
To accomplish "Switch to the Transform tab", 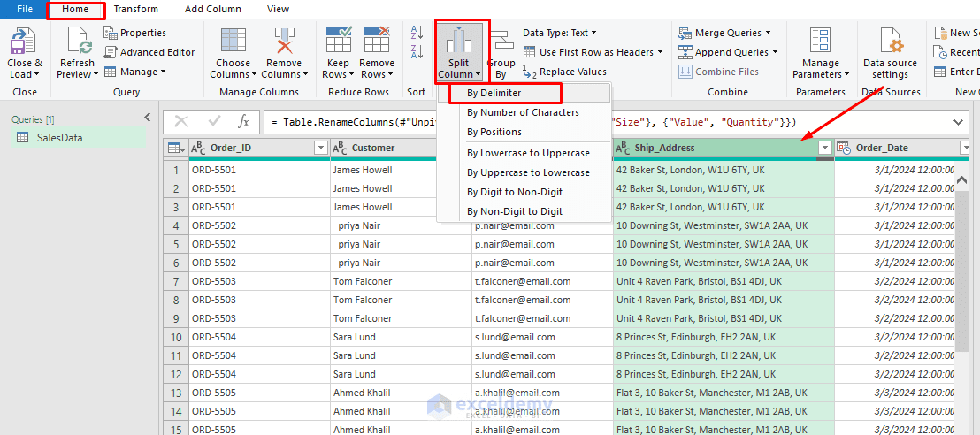I will tap(135, 9).
